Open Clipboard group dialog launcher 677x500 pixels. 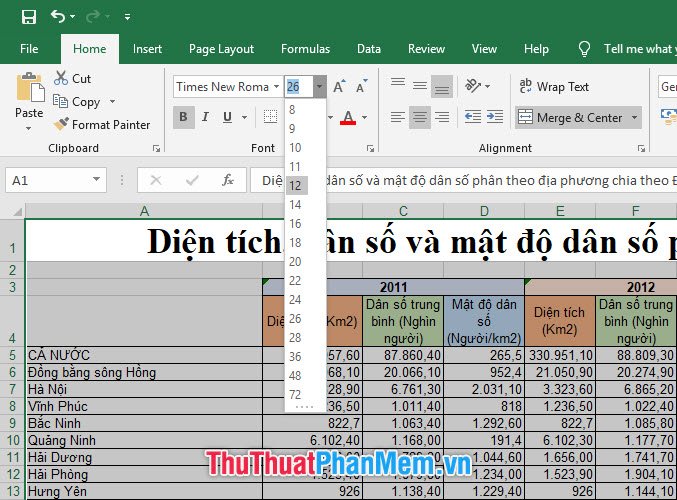click(156, 149)
